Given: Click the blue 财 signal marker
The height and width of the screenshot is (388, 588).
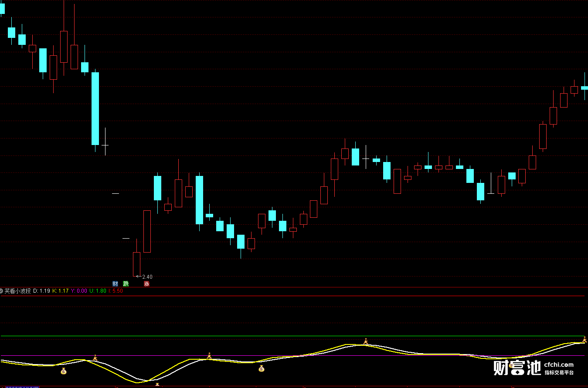Looking at the screenshot, I should [115, 284].
